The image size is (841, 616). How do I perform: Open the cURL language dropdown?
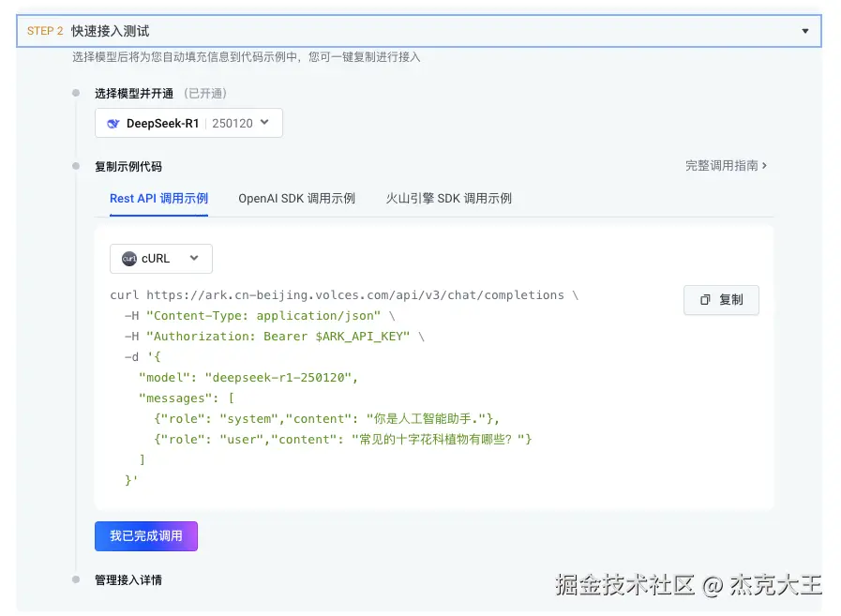pos(161,259)
